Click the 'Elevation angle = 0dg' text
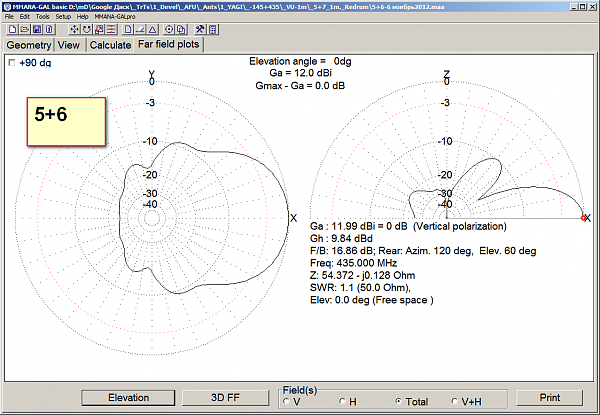Screen dimensions: 600x415 click(300, 61)
